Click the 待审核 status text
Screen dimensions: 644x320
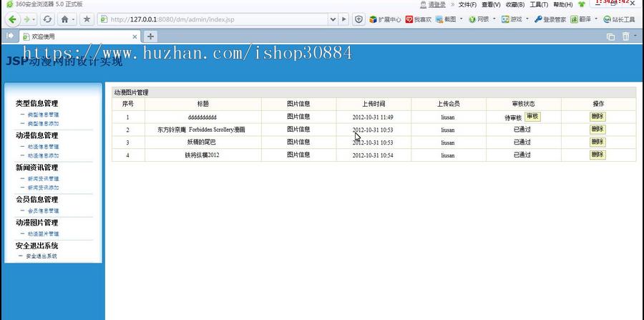(513, 117)
